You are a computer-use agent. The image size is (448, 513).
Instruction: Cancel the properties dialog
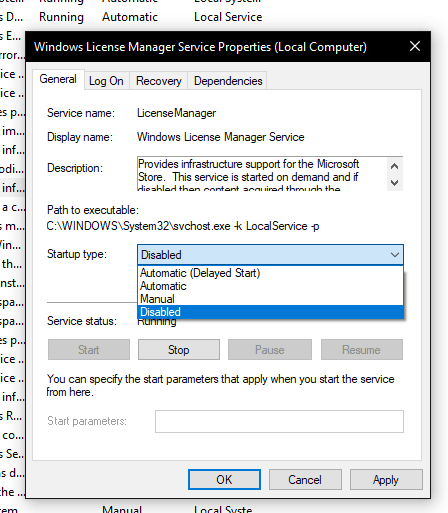[x=305, y=480]
